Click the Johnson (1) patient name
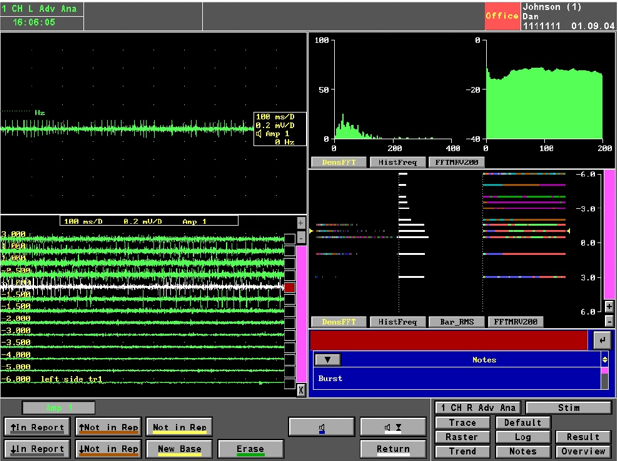The width and height of the screenshot is (618, 461). coord(552,7)
